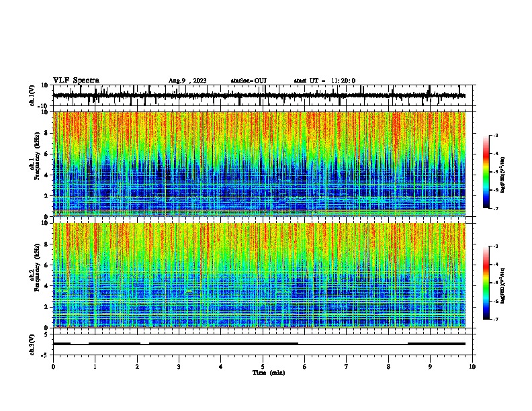Click the ch.1 voltage waveform trace
This screenshot has width=532, height=411.
259,95
